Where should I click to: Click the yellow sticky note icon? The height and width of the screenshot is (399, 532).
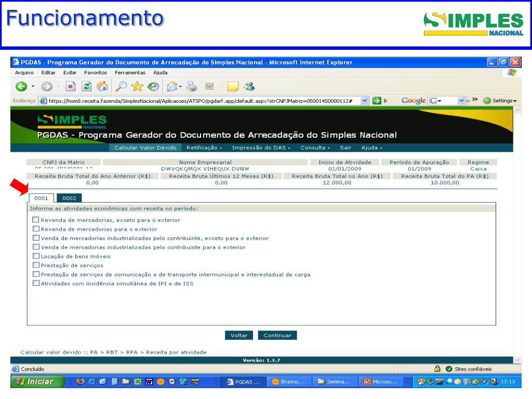coord(233,87)
